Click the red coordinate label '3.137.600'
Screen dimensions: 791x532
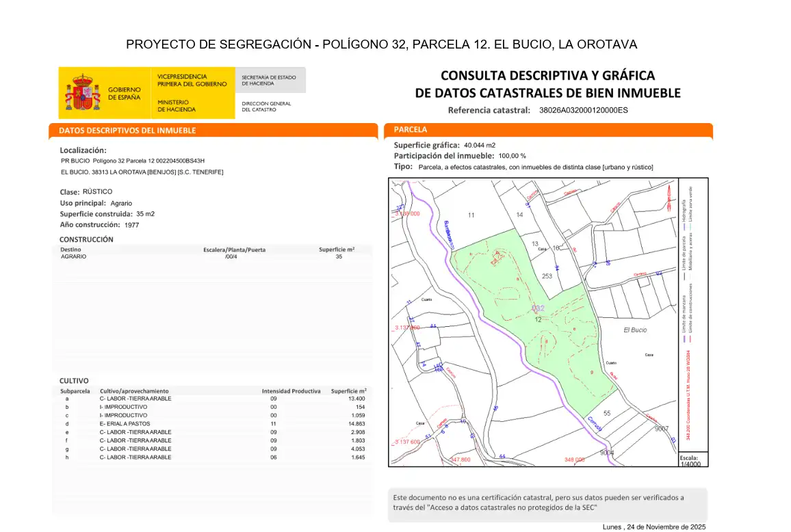(407, 442)
